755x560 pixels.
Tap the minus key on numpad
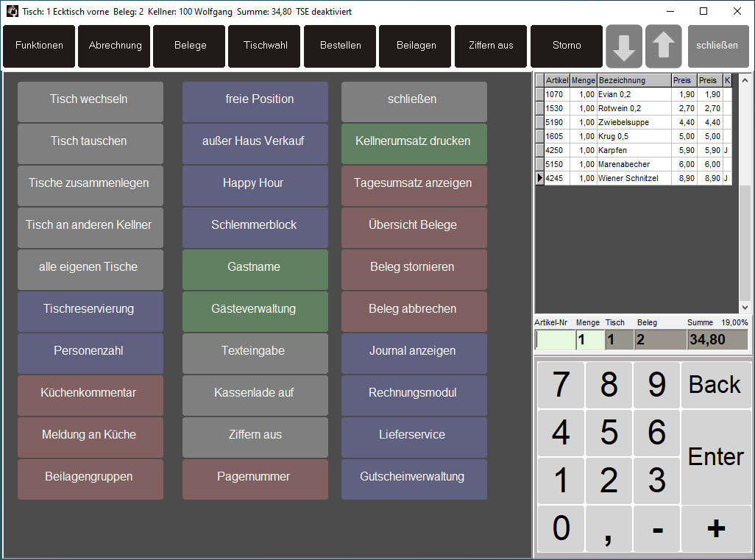point(657,528)
